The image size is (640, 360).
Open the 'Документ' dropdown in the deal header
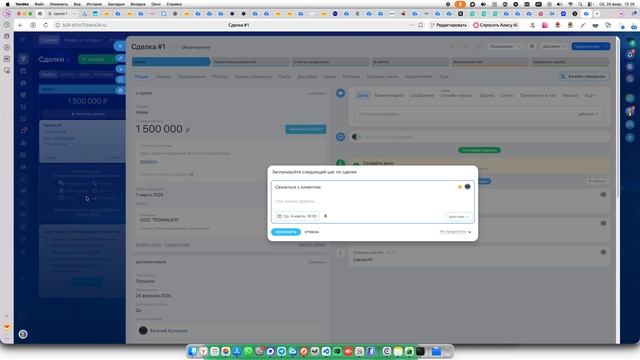553,46
